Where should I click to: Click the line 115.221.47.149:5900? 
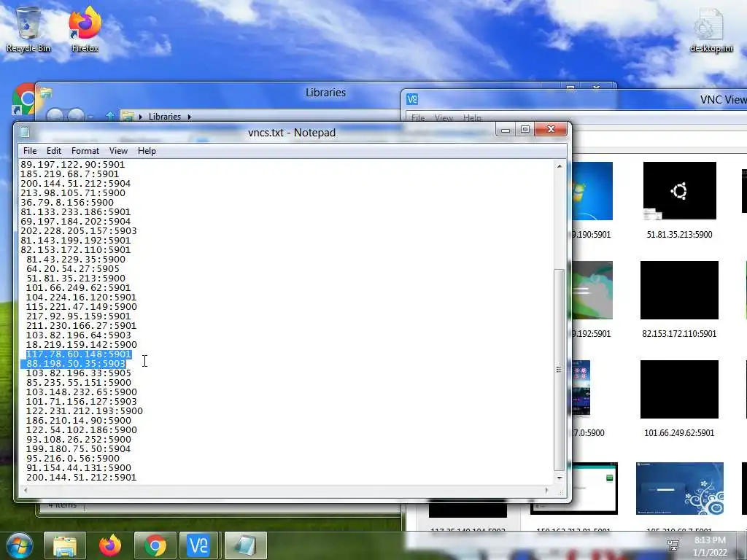(x=82, y=307)
